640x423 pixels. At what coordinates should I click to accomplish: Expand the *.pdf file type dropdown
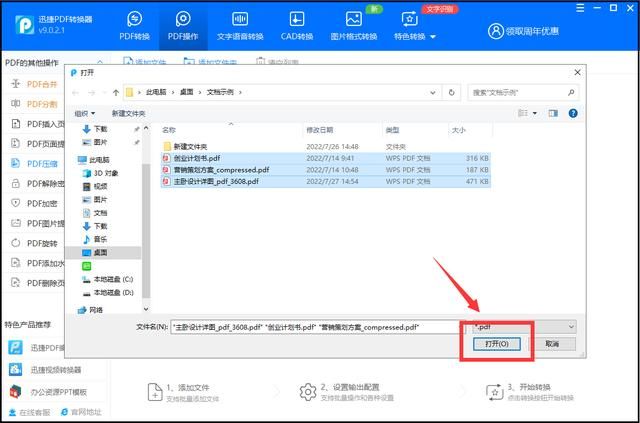(x=572, y=327)
